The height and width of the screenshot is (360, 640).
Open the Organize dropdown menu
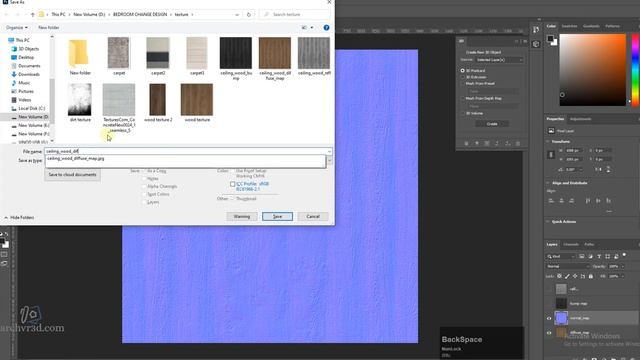pos(17,27)
